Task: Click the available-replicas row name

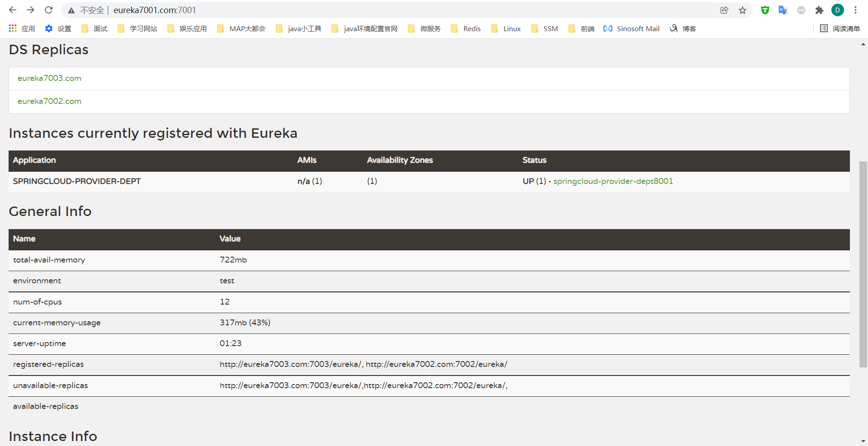Action: click(46, 406)
